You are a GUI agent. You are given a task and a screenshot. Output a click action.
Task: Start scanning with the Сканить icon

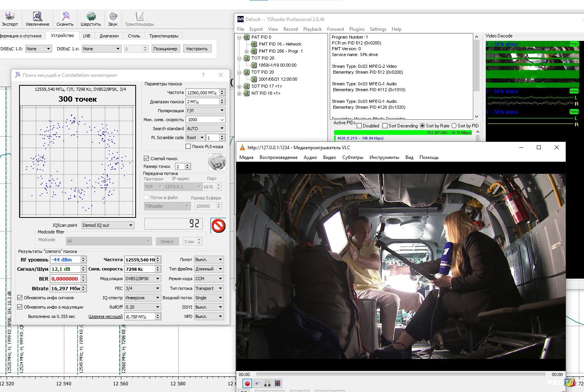pyautogui.click(x=65, y=17)
